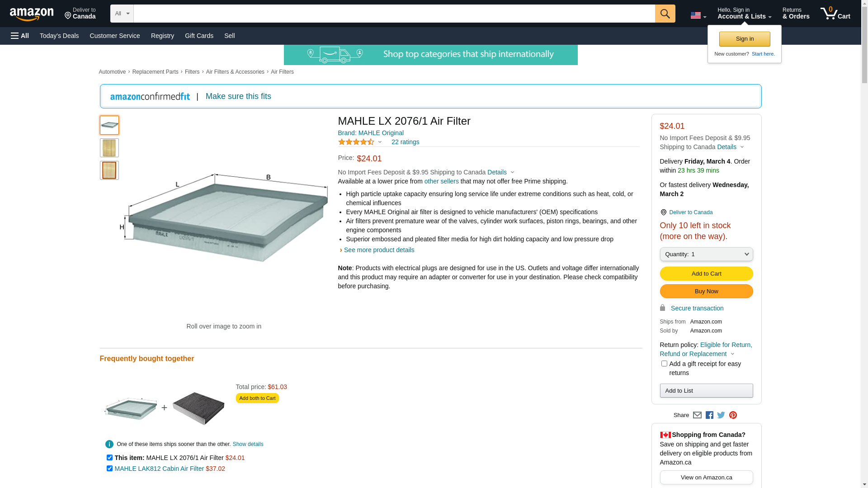The width and height of the screenshot is (868, 488).
Task: Uncheck the MAHLE LX 2076/1 item checkbox
Action: [x=109, y=458]
